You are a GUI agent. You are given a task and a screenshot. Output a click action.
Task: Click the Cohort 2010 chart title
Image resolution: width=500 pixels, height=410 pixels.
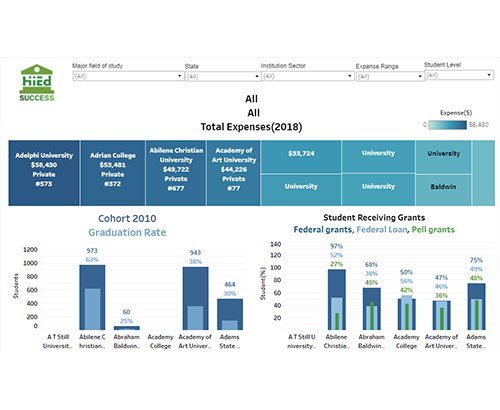[127, 218]
